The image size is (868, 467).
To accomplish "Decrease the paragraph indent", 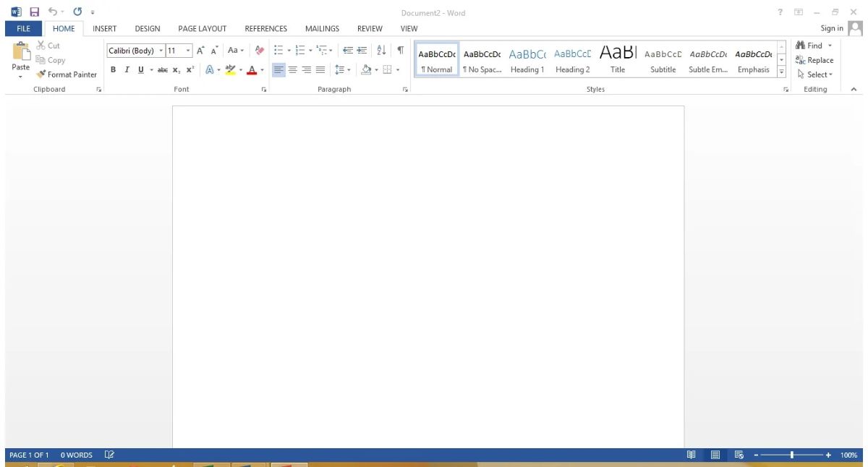I will [x=347, y=51].
